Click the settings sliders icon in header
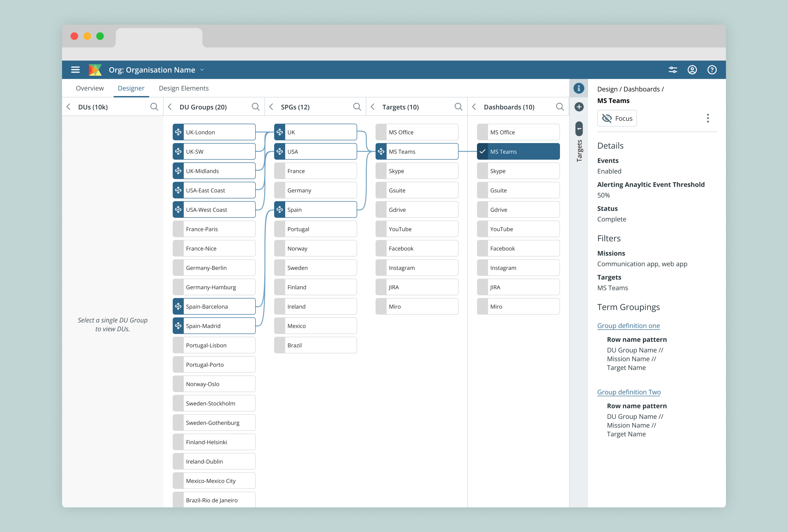The width and height of the screenshot is (788, 532). coord(673,70)
